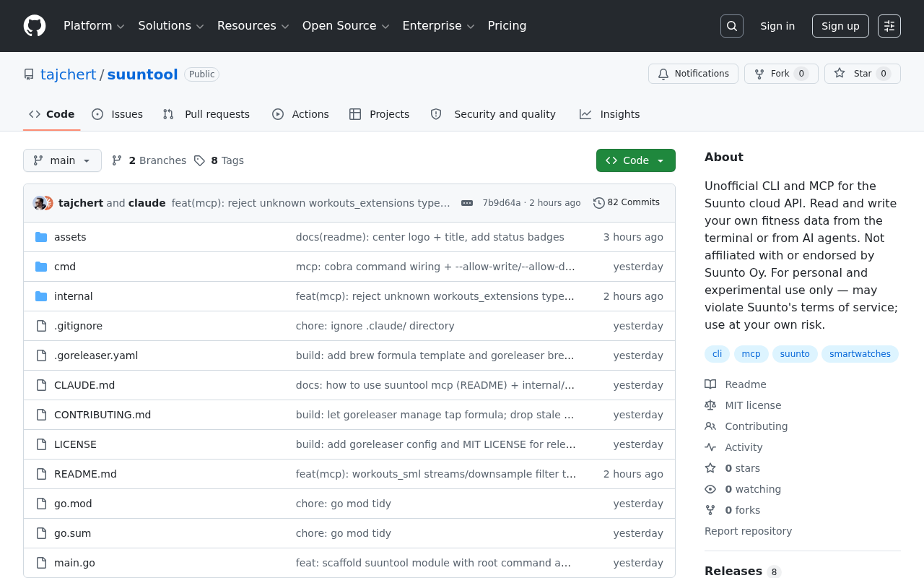Click the go.sum file icon

pos(41,533)
